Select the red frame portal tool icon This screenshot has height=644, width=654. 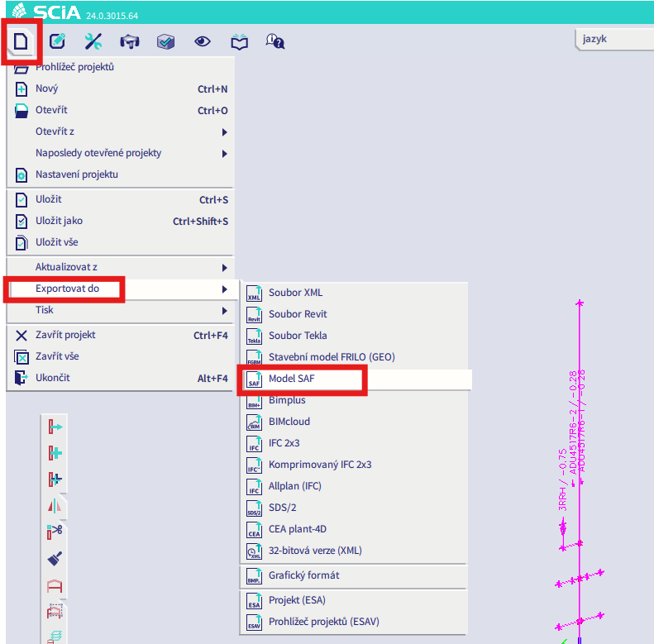coord(55,585)
